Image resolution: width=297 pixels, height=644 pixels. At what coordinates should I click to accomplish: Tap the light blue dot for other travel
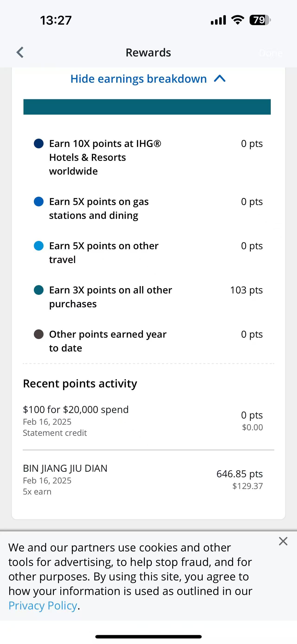pyautogui.click(x=39, y=246)
